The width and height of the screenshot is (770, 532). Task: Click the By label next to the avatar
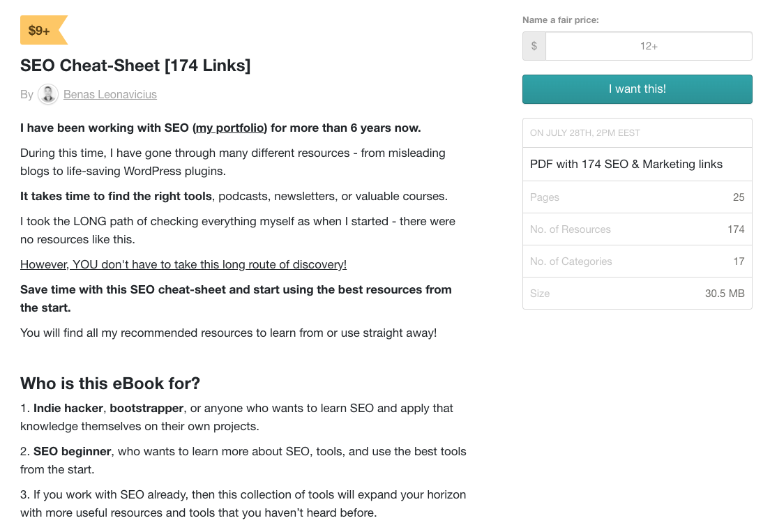(x=27, y=94)
